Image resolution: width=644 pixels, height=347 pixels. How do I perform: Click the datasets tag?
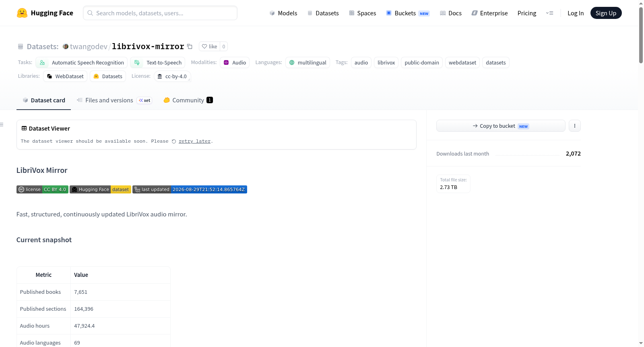pyautogui.click(x=496, y=62)
